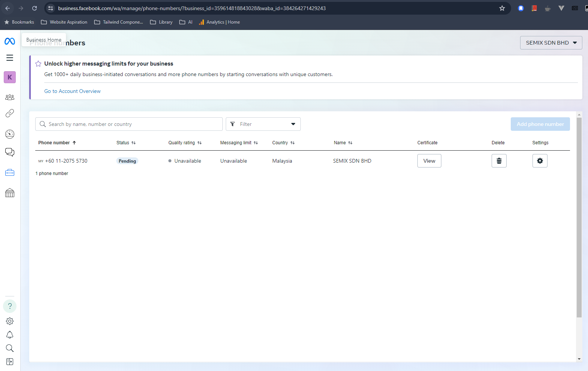Open the hamburger menu in sidebar
The height and width of the screenshot is (371, 588).
tap(10, 58)
